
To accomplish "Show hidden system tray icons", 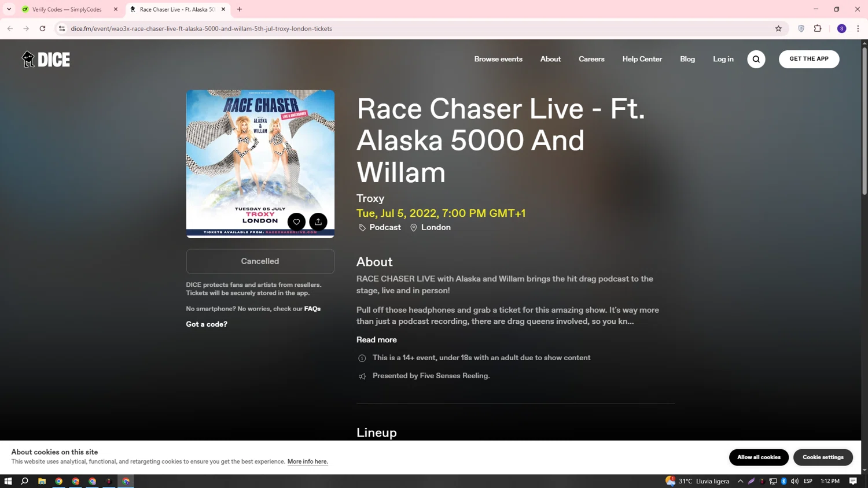I will click(x=740, y=481).
